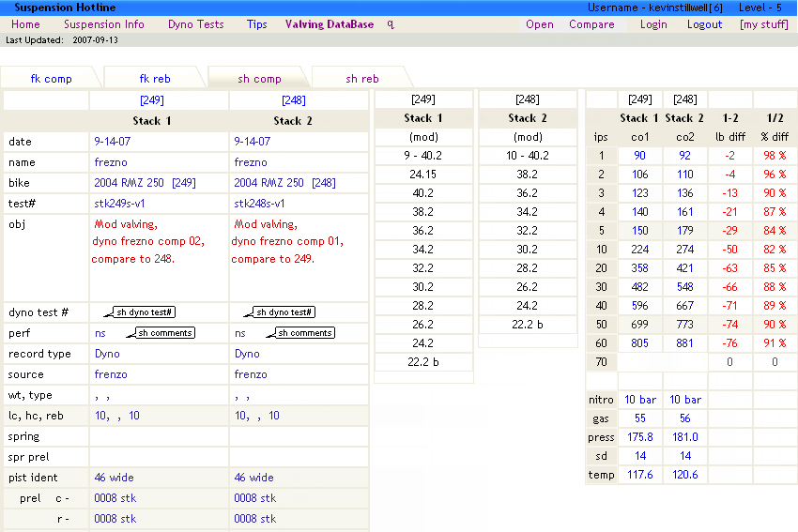Open the Valving DataBase menu
This screenshot has height=532, width=798.
click(330, 24)
